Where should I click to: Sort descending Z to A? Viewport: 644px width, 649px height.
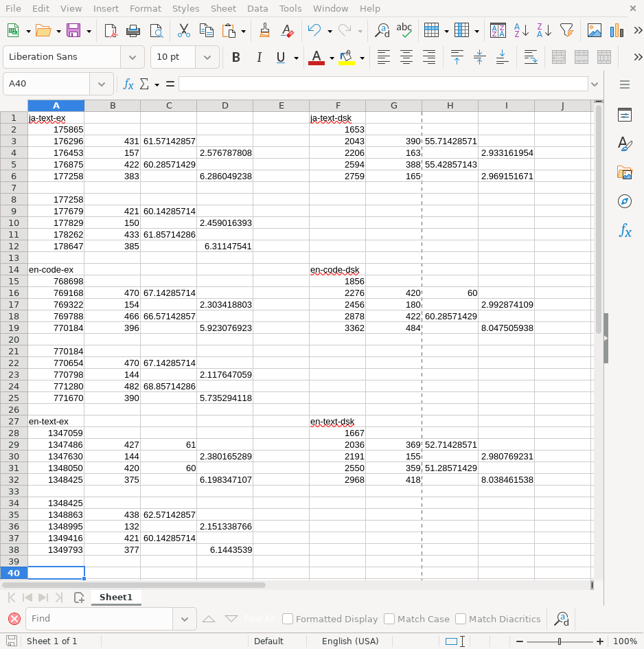(x=544, y=31)
